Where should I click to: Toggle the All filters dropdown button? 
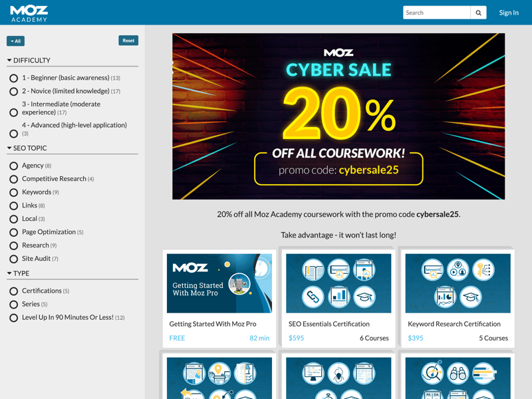pos(15,41)
